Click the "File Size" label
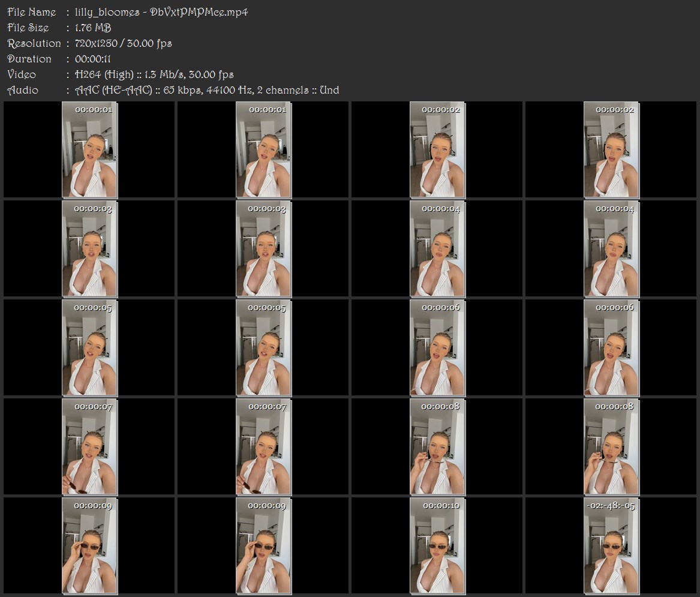This screenshot has width=700, height=597. [x=28, y=28]
